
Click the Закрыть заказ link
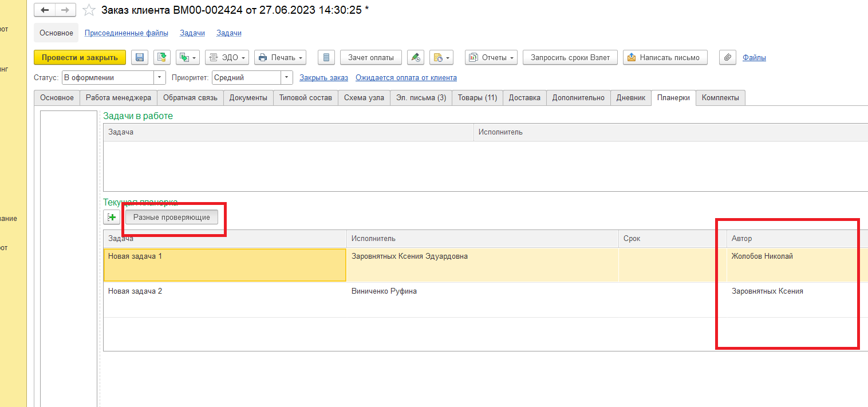[x=323, y=77]
